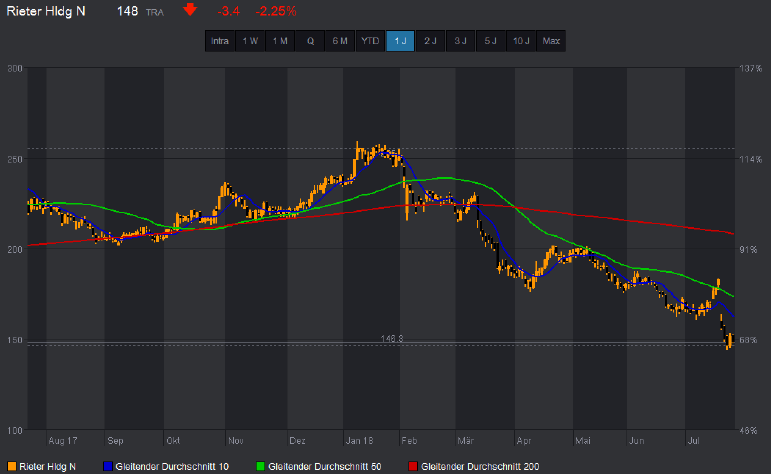Click the 148 last price value
Viewport: 771px width, 474px height.
127,11
